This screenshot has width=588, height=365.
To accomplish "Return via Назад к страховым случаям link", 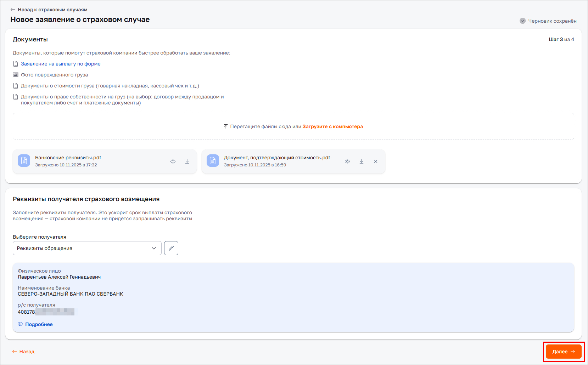I will [52, 10].
